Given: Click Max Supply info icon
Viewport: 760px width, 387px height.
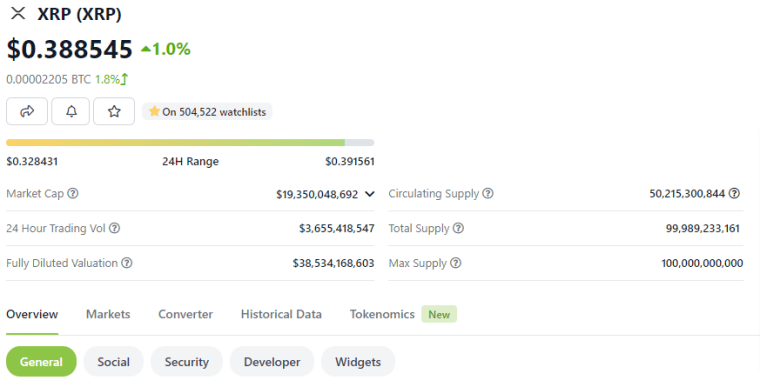Looking at the screenshot, I should (x=456, y=263).
